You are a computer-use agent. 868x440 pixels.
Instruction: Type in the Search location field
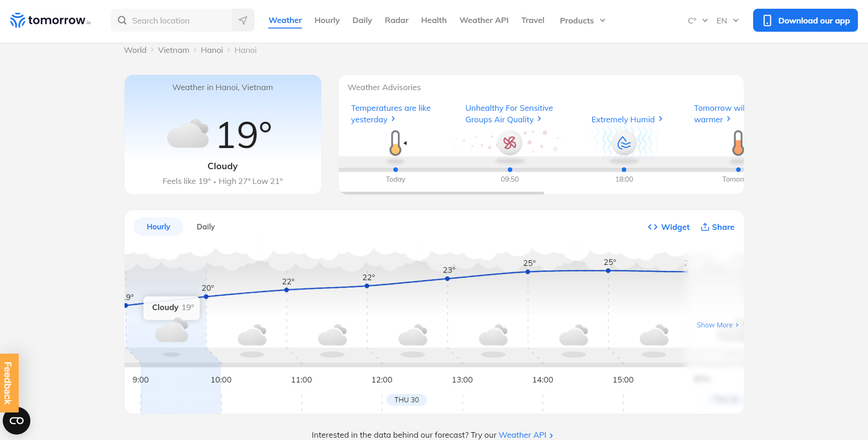179,21
